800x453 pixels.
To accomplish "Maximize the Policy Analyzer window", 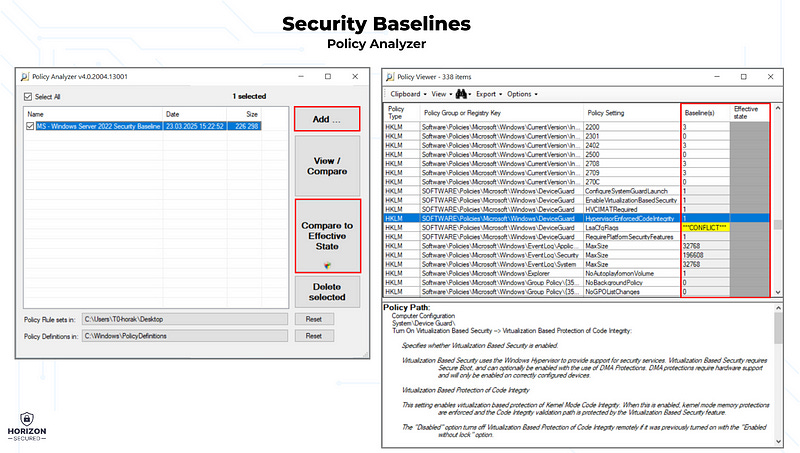I will [328, 77].
